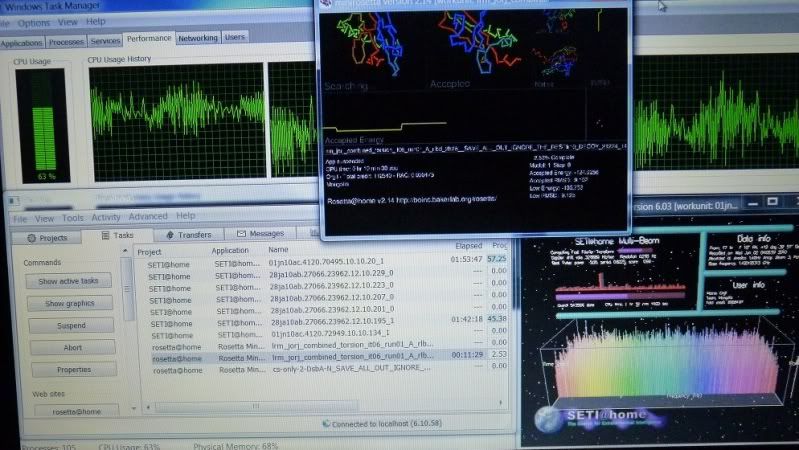Open the Networking tab in Task Manager
799x450 pixels.
click(197, 38)
